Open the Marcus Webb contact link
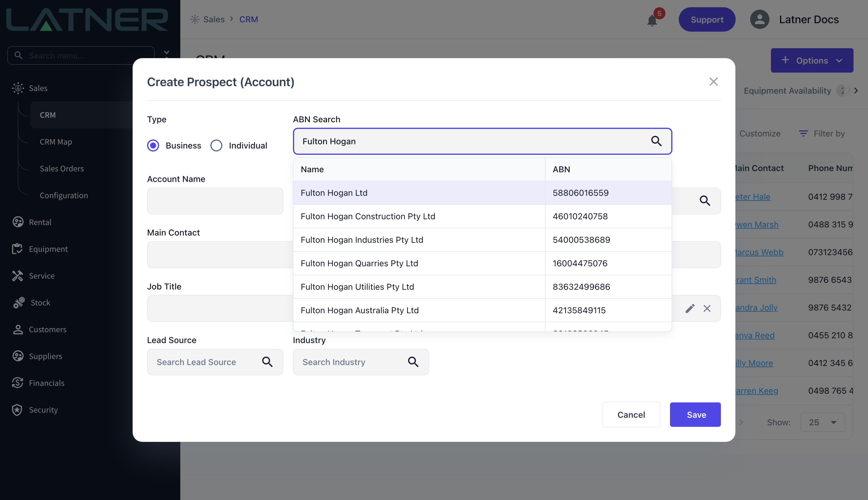Viewport: 868px width, 500px height. pyautogui.click(x=759, y=252)
